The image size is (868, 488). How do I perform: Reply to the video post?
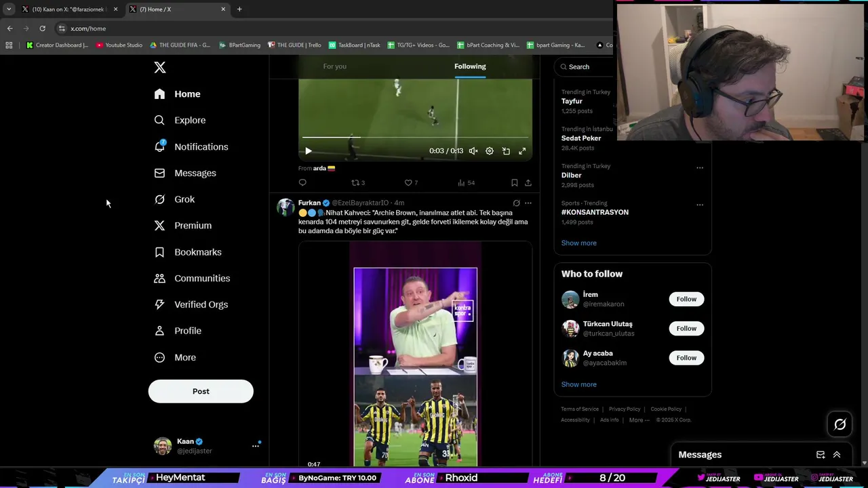tap(302, 182)
